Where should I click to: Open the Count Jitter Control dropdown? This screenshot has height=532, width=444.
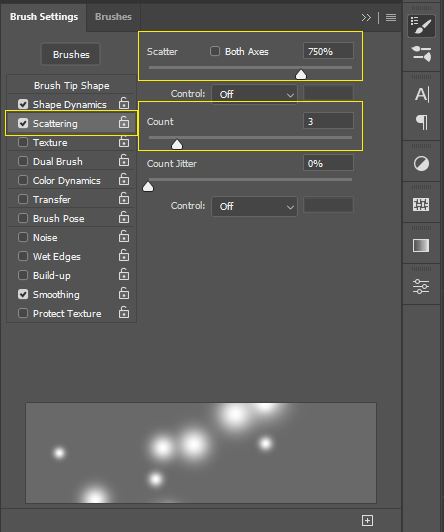pos(254,206)
